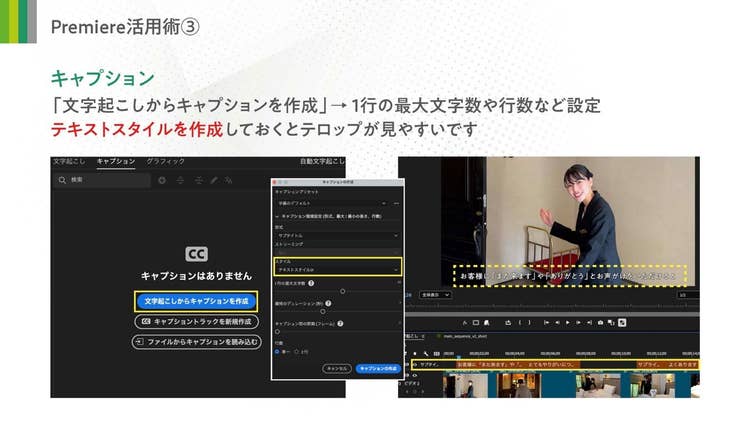
Task: Click the caption track options icon beside wrench
Action: 437,354
